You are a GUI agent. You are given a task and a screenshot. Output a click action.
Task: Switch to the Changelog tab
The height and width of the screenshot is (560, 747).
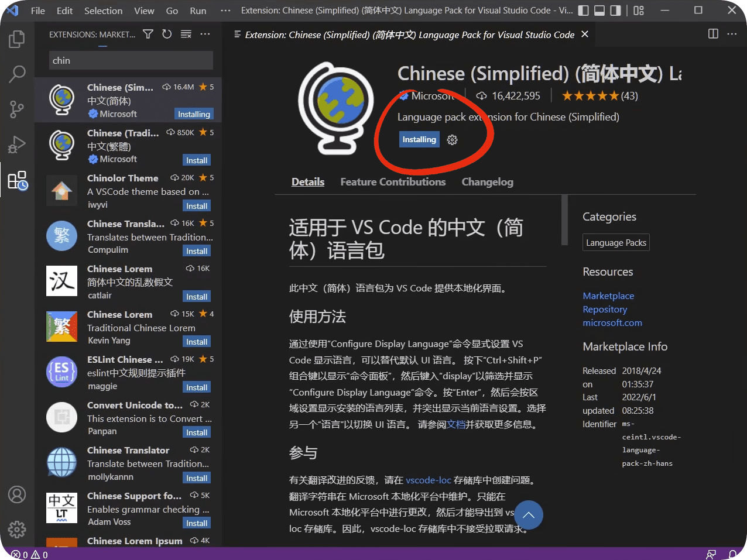[x=487, y=182]
